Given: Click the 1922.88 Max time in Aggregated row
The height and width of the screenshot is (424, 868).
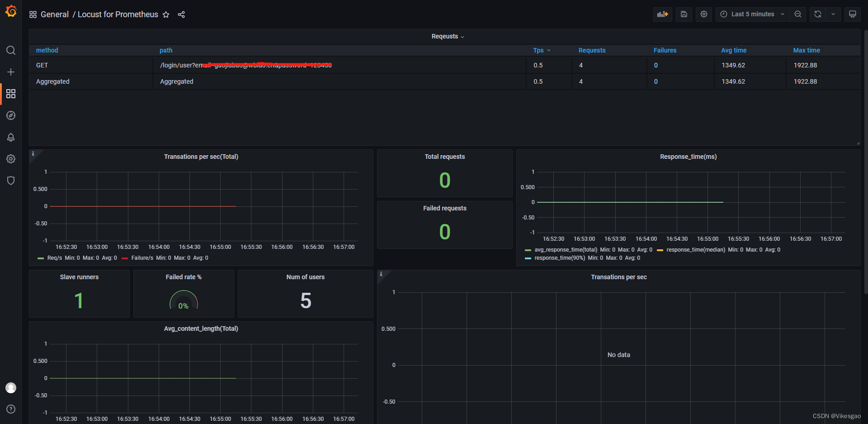Looking at the screenshot, I should [823, 81].
